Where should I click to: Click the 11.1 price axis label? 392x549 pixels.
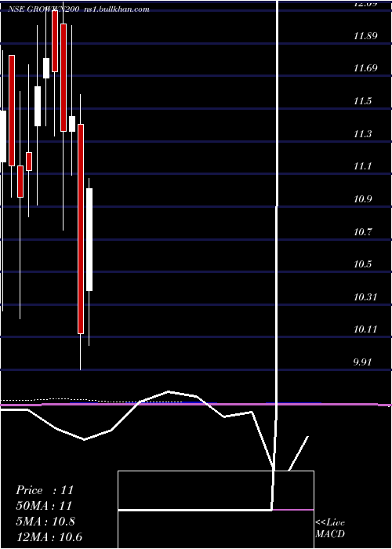pos(362,166)
